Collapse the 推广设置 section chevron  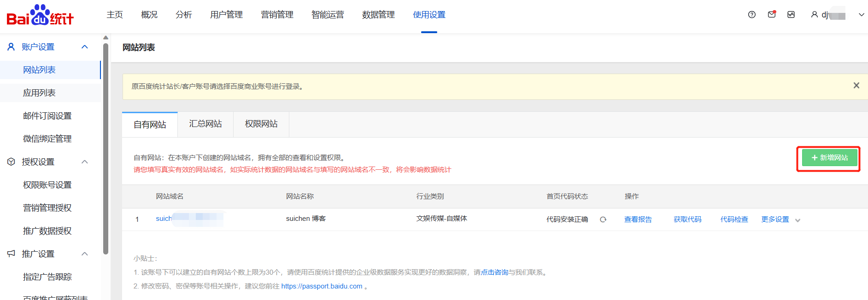[x=85, y=254]
